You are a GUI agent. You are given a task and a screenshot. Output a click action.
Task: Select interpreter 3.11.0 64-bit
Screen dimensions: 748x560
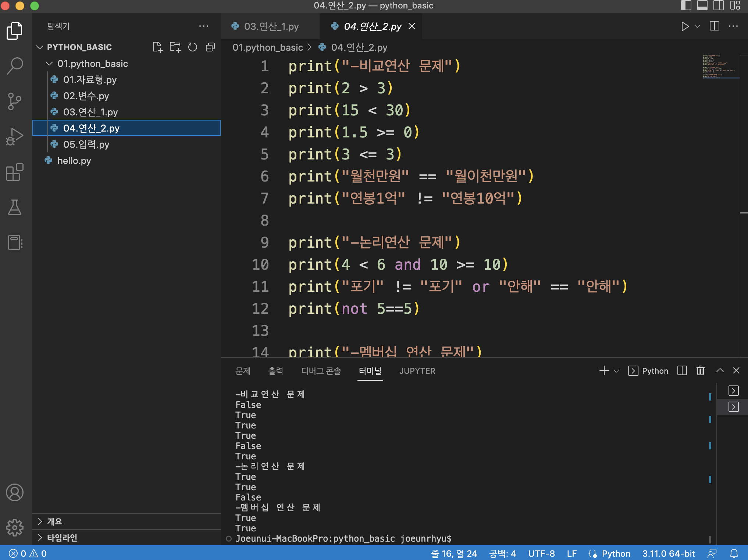668,553
